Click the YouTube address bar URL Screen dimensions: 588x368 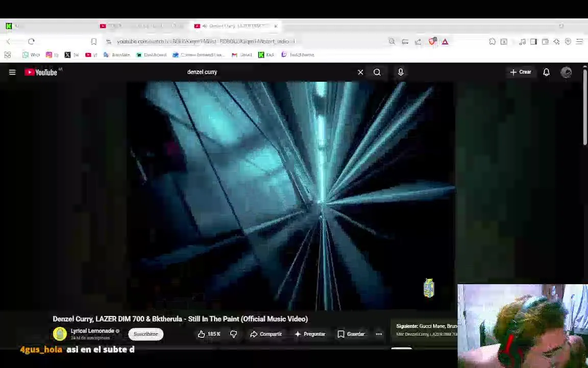(x=206, y=41)
